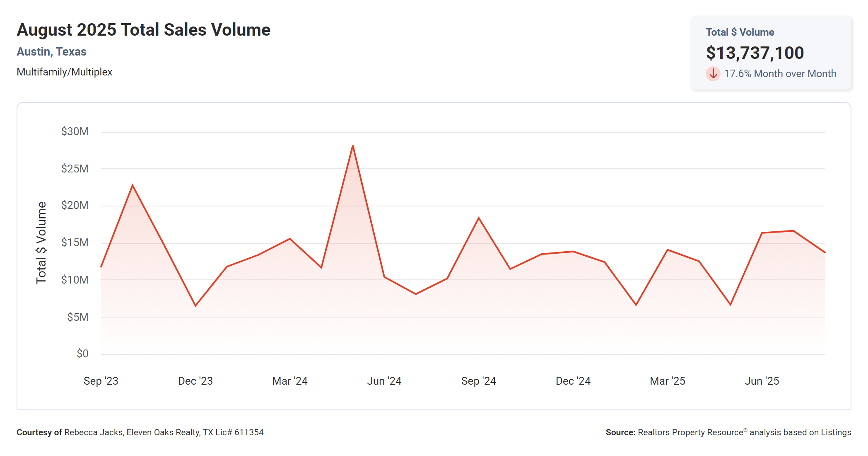The height and width of the screenshot is (456, 868).
Task: Click the 17.6% Month over Month text
Action: pos(780,74)
